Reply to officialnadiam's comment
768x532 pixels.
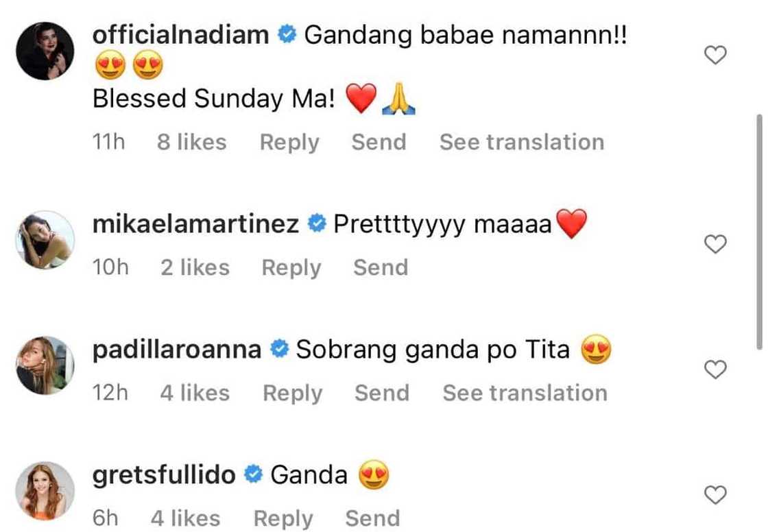289,143
